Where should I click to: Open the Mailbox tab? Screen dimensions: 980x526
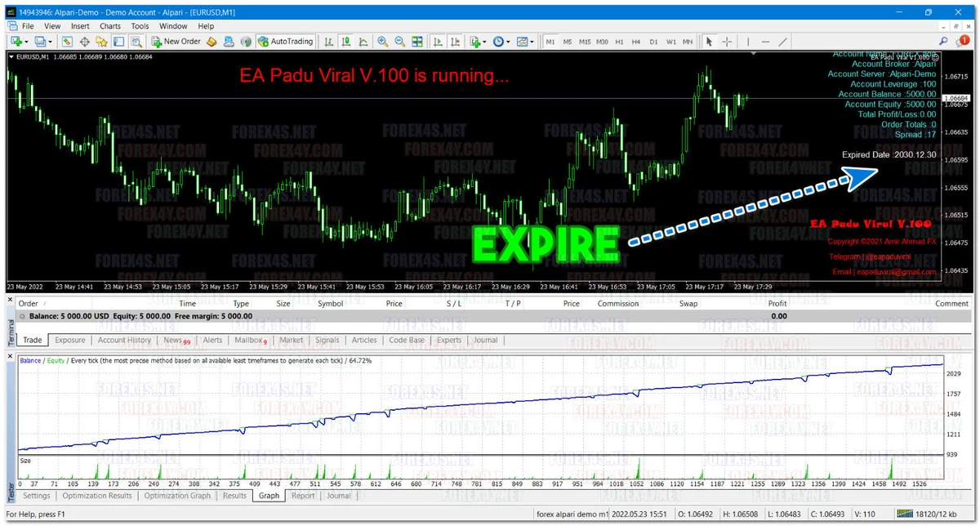coord(251,341)
